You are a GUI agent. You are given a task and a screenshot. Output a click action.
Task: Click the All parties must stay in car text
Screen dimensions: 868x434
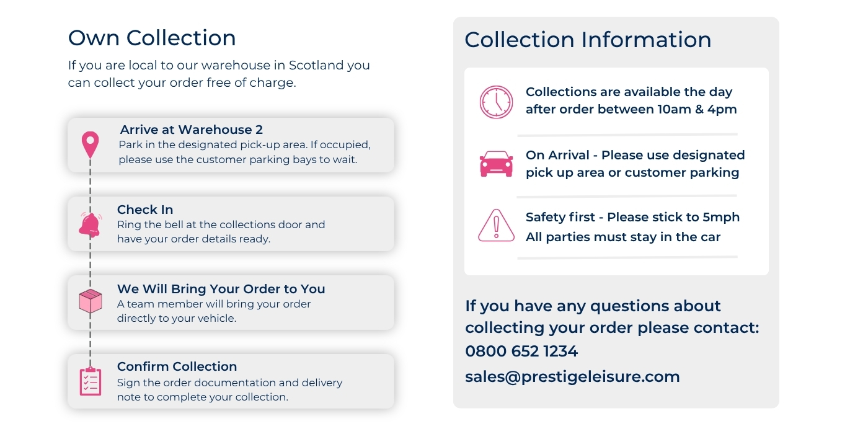(x=622, y=237)
